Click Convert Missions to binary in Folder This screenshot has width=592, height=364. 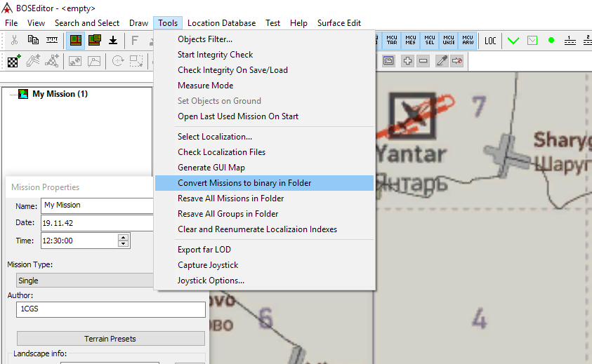264,183
